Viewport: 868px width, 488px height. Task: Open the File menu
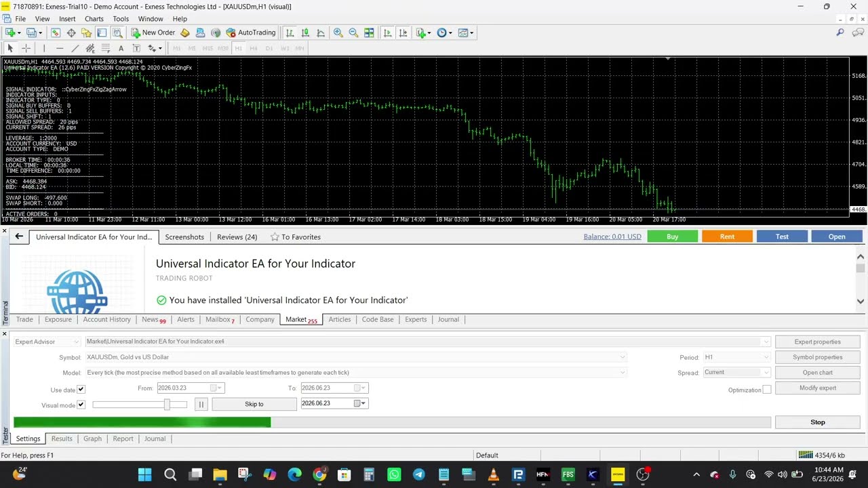point(20,19)
